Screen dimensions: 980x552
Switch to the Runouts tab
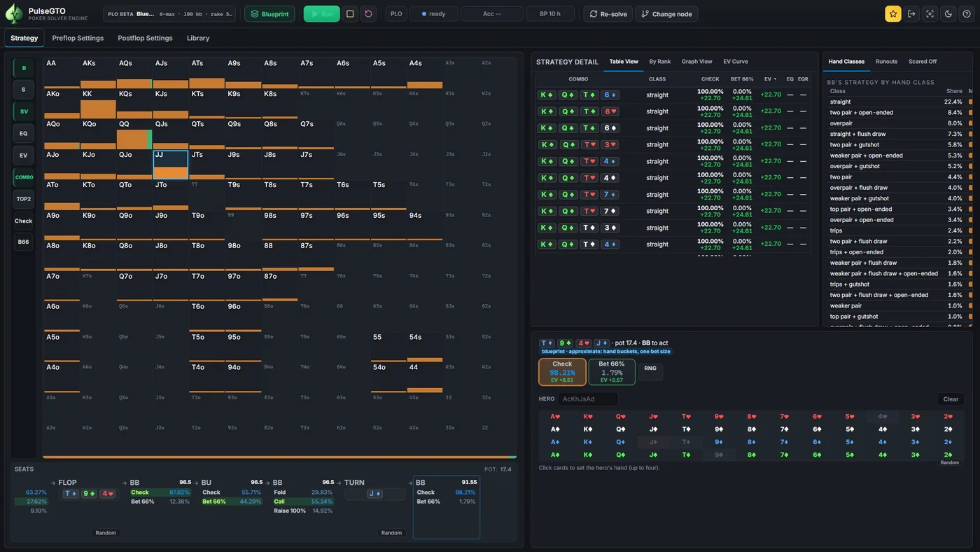(886, 62)
